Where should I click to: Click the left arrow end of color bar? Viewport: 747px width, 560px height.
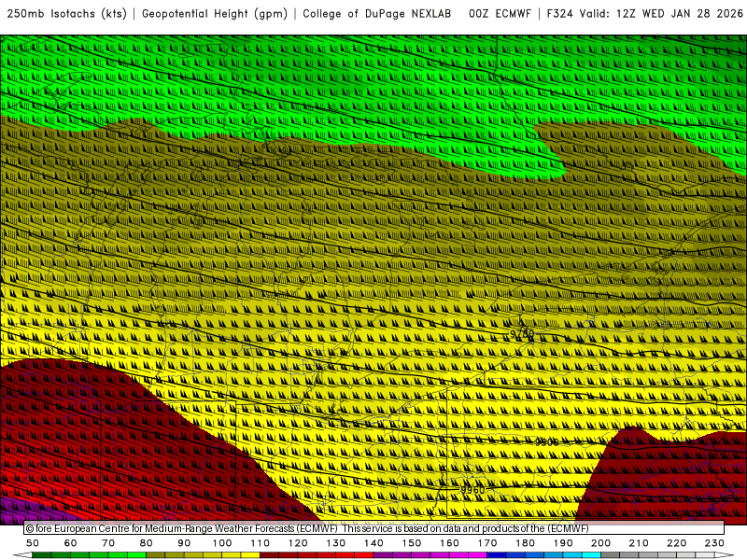pyautogui.click(x=22, y=555)
